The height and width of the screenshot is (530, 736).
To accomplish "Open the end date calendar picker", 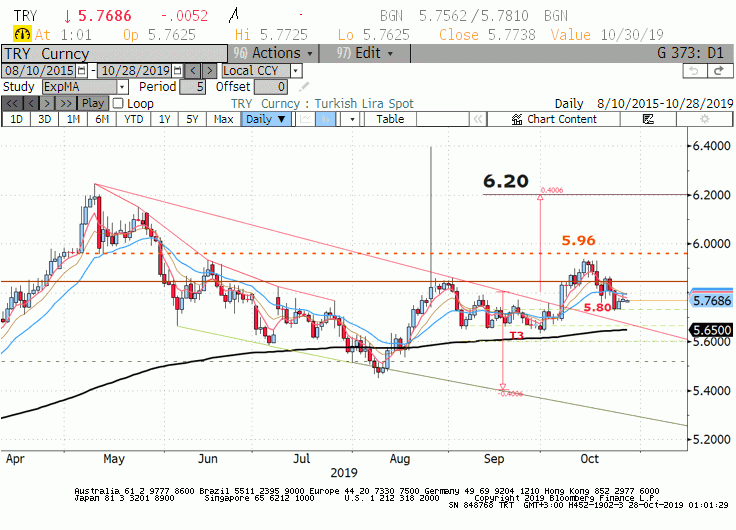I will click(177, 71).
